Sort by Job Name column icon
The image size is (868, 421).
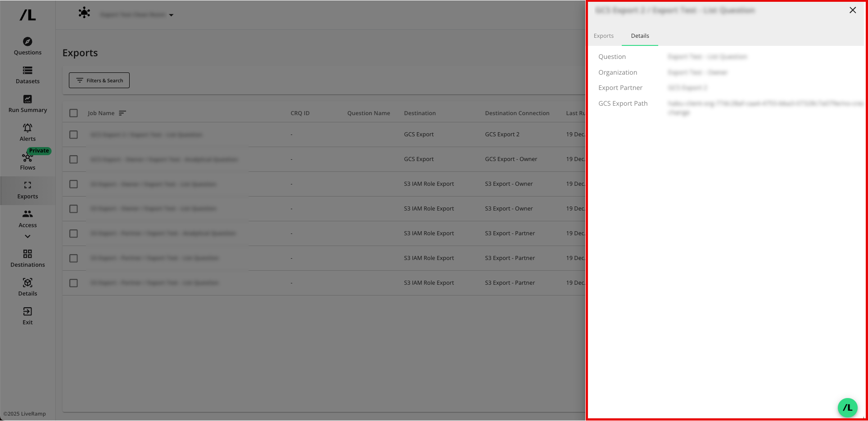pos(122,113)
